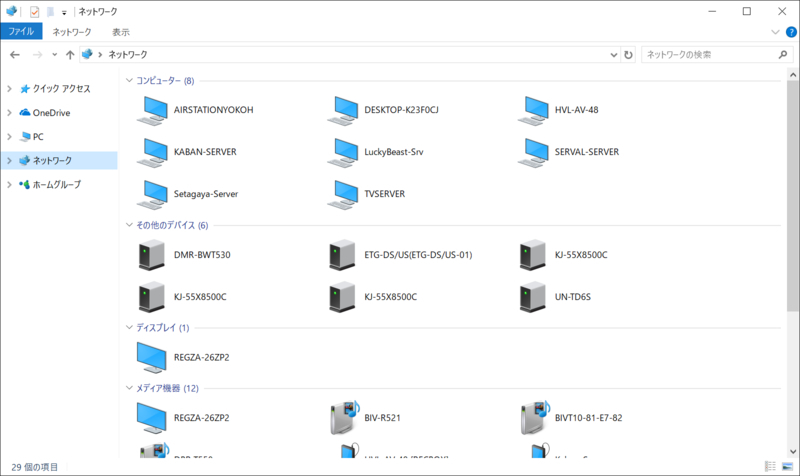800x476 pixels.
Task: Click the refresh icon beside address bar
Action: [x=629, y=55]
